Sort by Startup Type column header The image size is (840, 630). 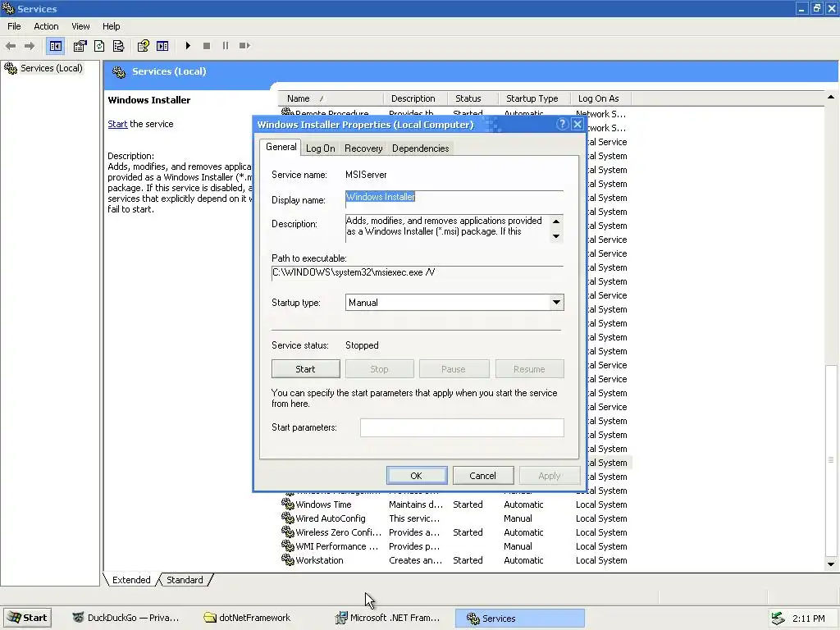click(x=535, y=98)
